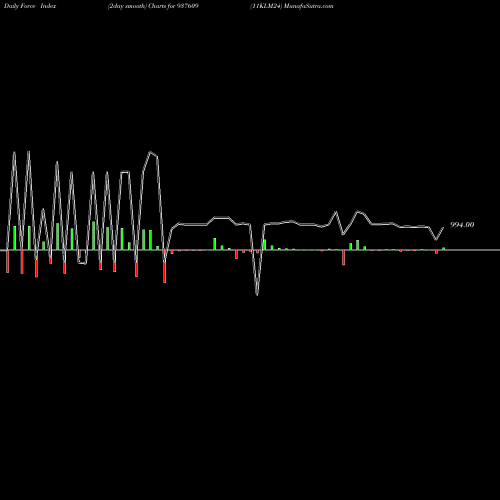This screenshot has height=500, width=500.
Task: Click the '994.00' value label
Action: pyautogui.click(x=462, y=225)
